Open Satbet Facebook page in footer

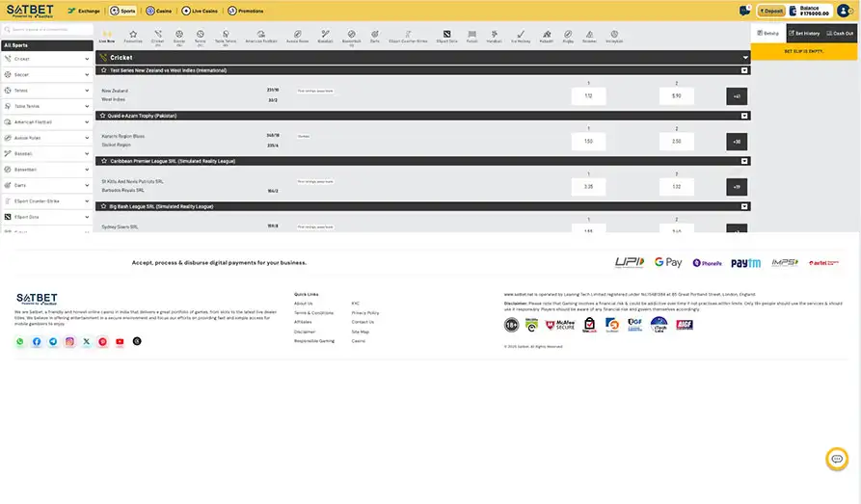click(x=37, y=341)
